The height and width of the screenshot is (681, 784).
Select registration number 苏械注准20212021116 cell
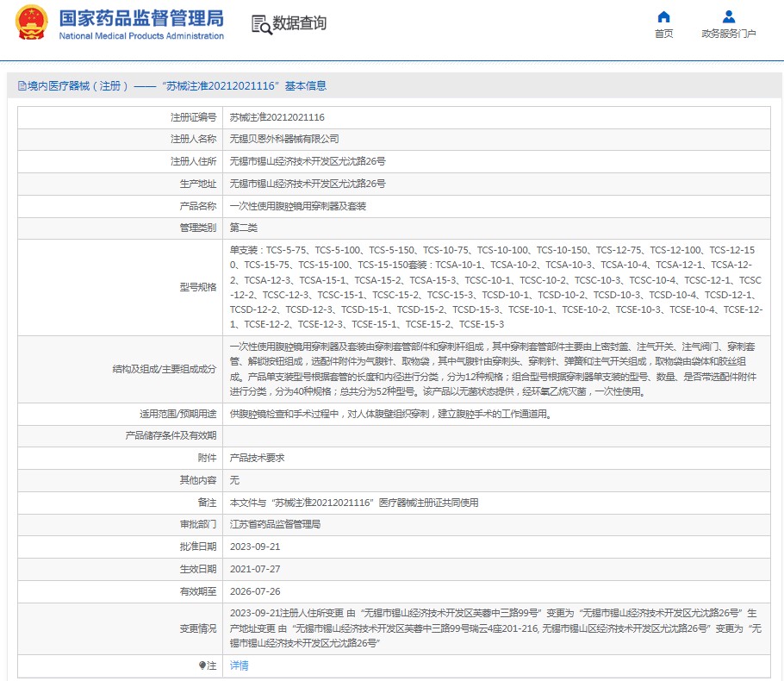pos(277,117)
